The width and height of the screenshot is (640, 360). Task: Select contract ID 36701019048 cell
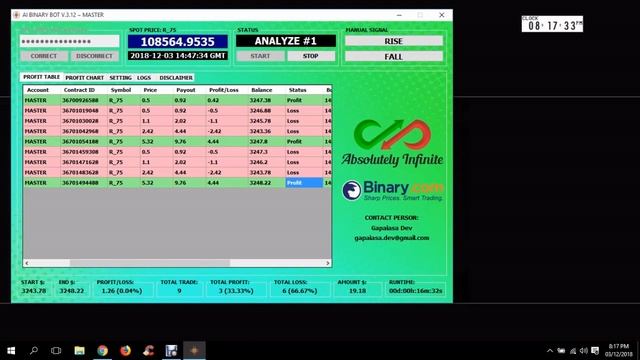(x=83, y=111)
